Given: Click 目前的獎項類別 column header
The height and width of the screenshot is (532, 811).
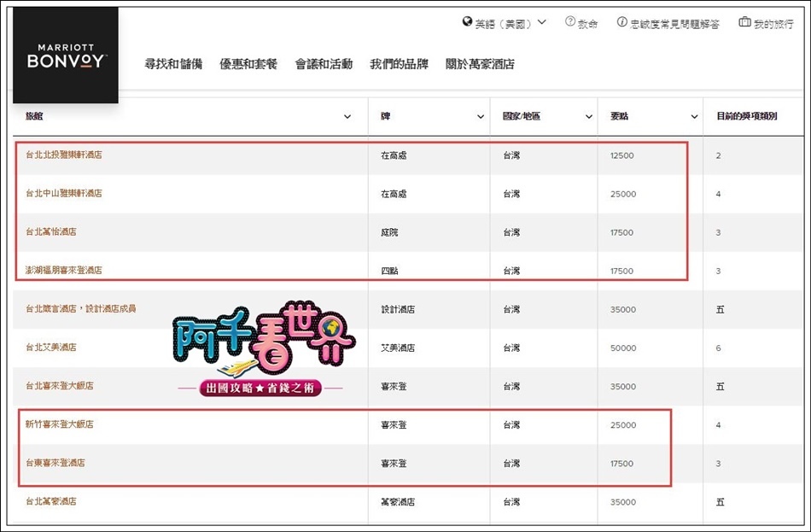Looking at the screenshot, I should coord(746,116).
